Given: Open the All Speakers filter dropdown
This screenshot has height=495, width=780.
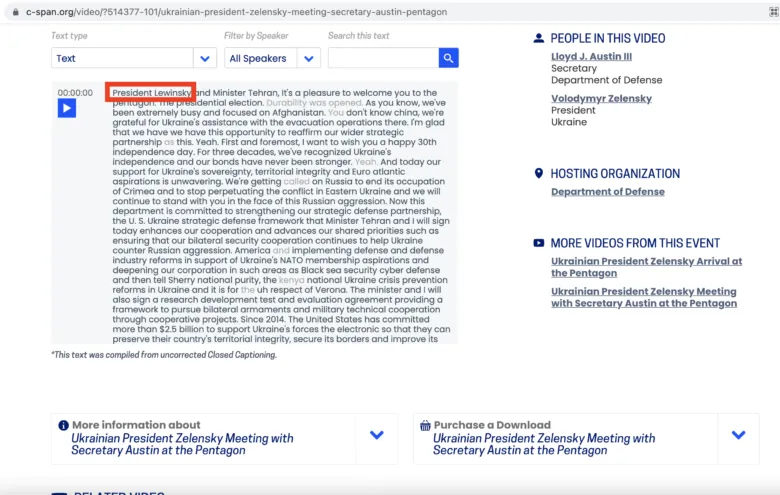Looking at the screenshot, I should pyautogui.click(x=272, y=58).
